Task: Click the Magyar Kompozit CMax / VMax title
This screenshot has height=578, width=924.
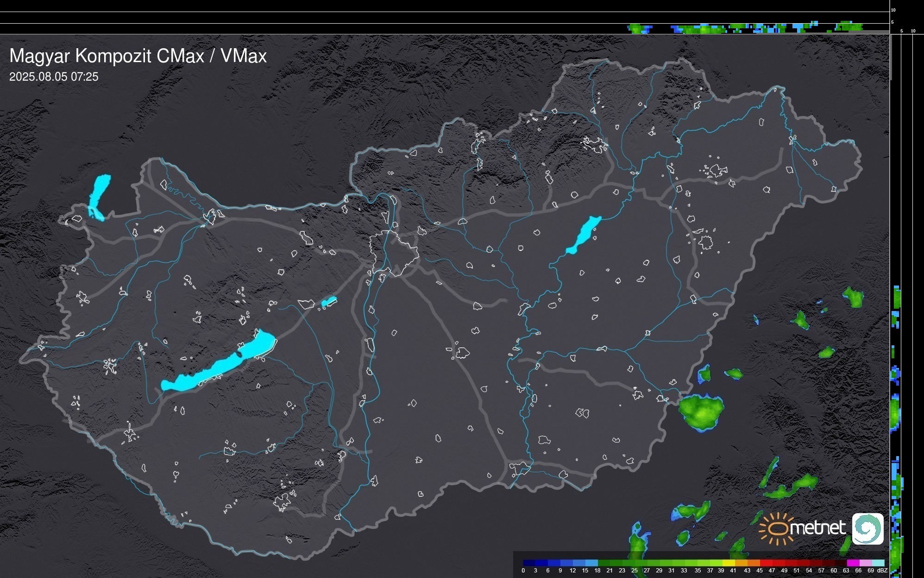Action: pyautogui.click(x=138, y=56)
